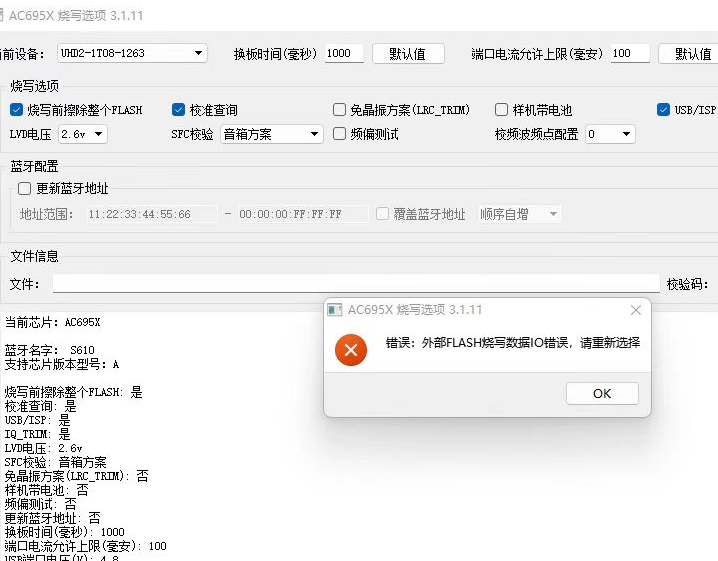Image resolution: width=718 pixels, height=561 pixels.
Task: Toggle 覆盖蓝牙地址 checkbox
Action: tap(382, 214)
